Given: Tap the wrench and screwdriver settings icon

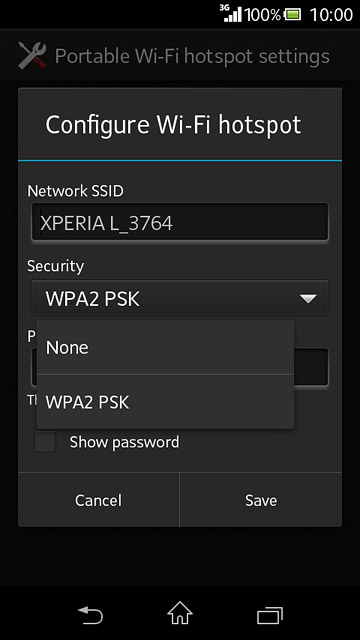Looking at the screenshot, I should pyautogui.click(x=32, y=56).
